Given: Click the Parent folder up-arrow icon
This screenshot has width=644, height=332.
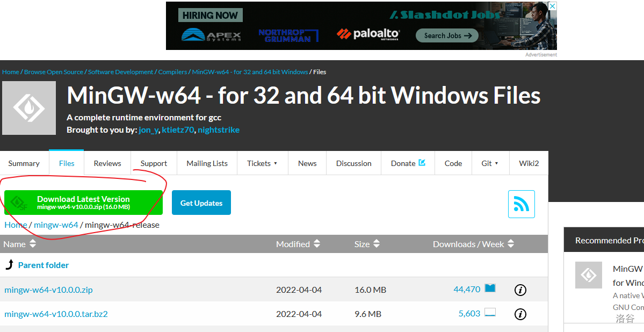Looking at the screenshot, I should point(10,265).
